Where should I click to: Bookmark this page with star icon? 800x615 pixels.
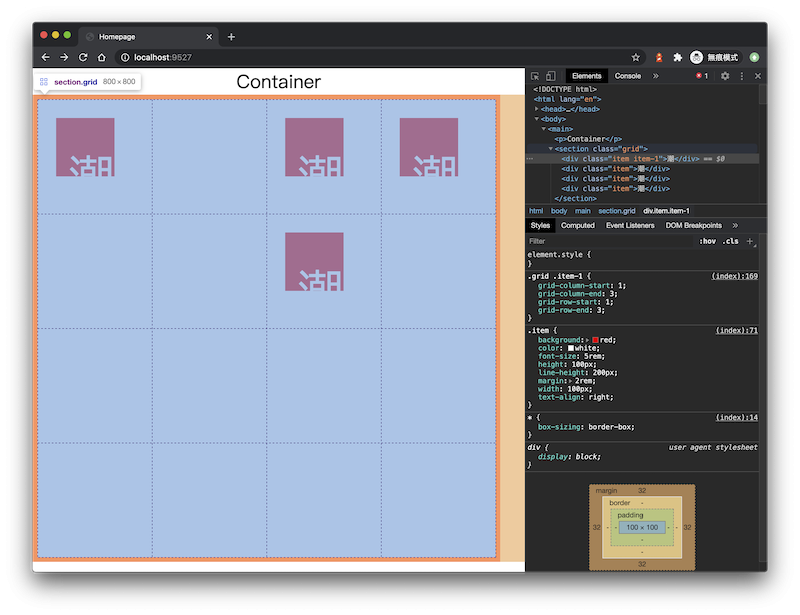point(636,57)
